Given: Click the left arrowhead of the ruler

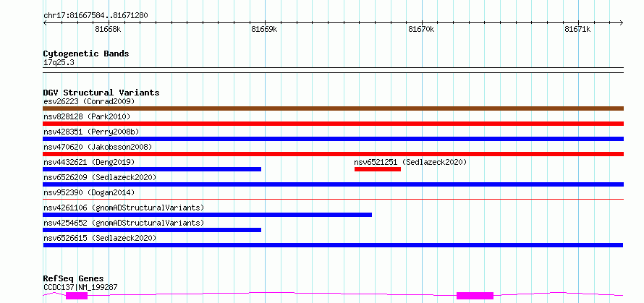Looking at the screenshot, I should point(45,22).
